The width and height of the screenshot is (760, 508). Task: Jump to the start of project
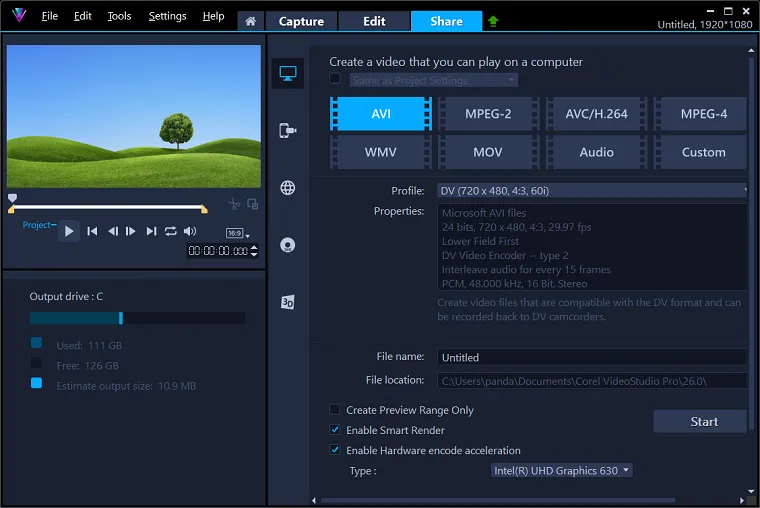click(92, 231)
